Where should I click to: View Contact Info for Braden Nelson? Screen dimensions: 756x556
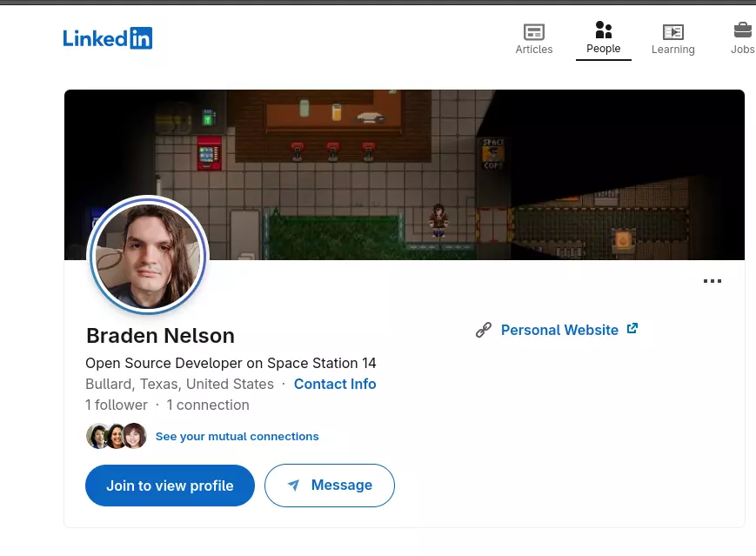[335, 384]
